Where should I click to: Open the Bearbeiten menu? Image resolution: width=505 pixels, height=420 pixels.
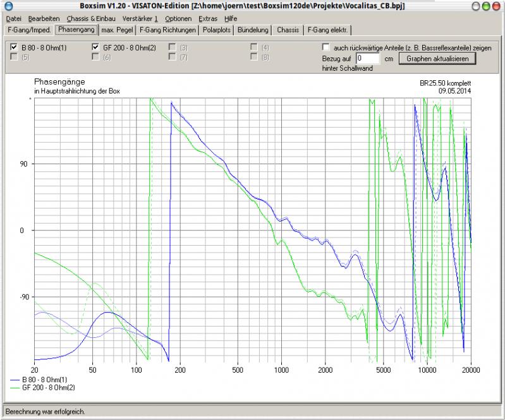coord(43,19)
